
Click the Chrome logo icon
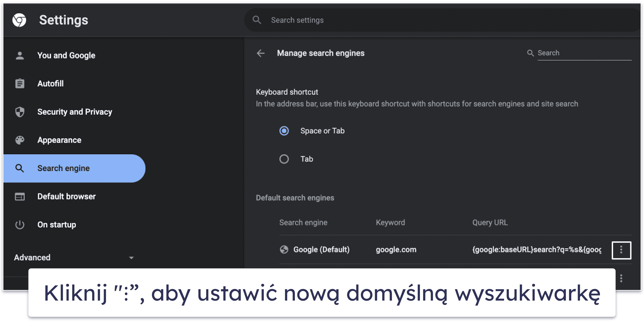pos(19,20)
